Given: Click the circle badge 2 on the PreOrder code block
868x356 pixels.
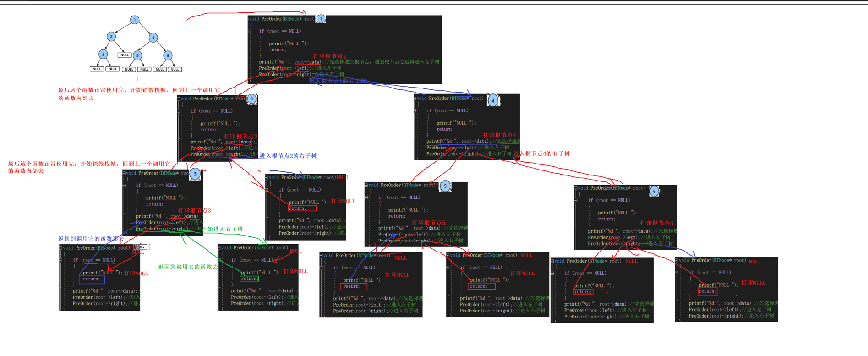Looking at the screenshot, I should 252,99.
